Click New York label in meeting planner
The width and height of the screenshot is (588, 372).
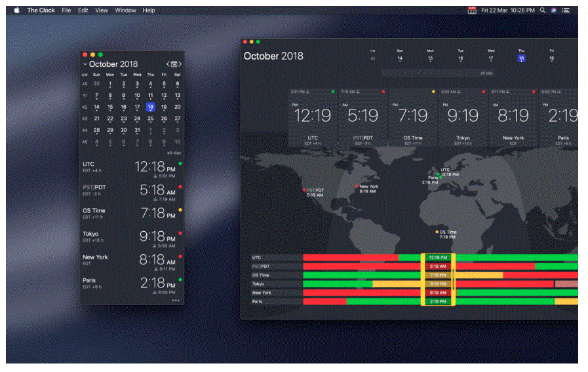click(x=262, y=293)
